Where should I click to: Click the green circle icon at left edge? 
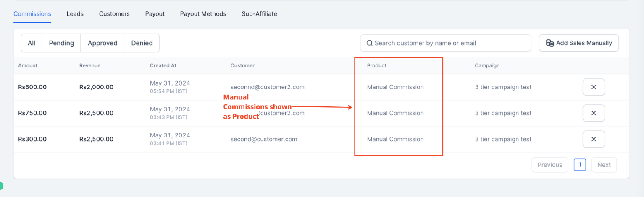[x=1, y=186]
